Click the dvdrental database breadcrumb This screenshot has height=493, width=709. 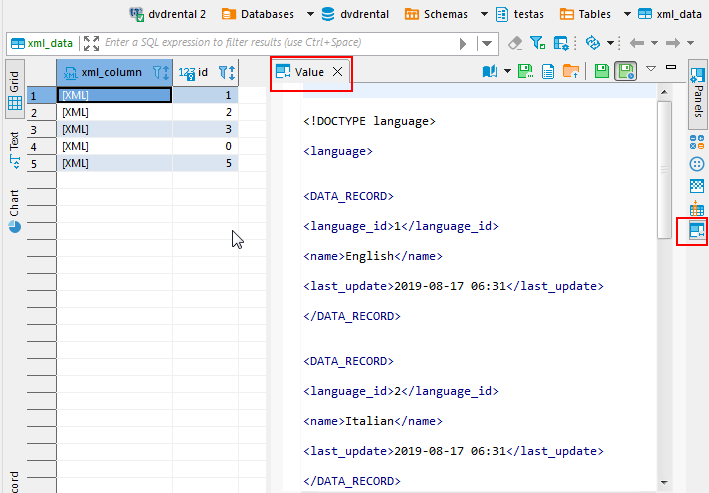coord(355,14)
